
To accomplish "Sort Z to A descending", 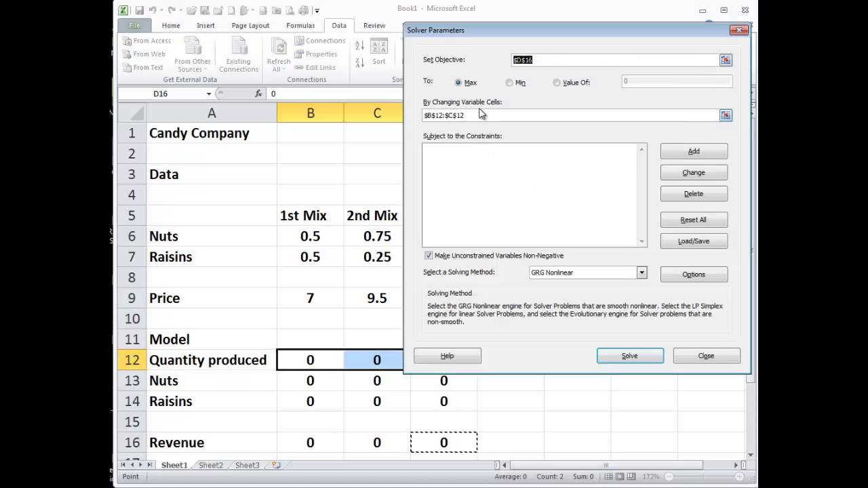I will (359, 62).
